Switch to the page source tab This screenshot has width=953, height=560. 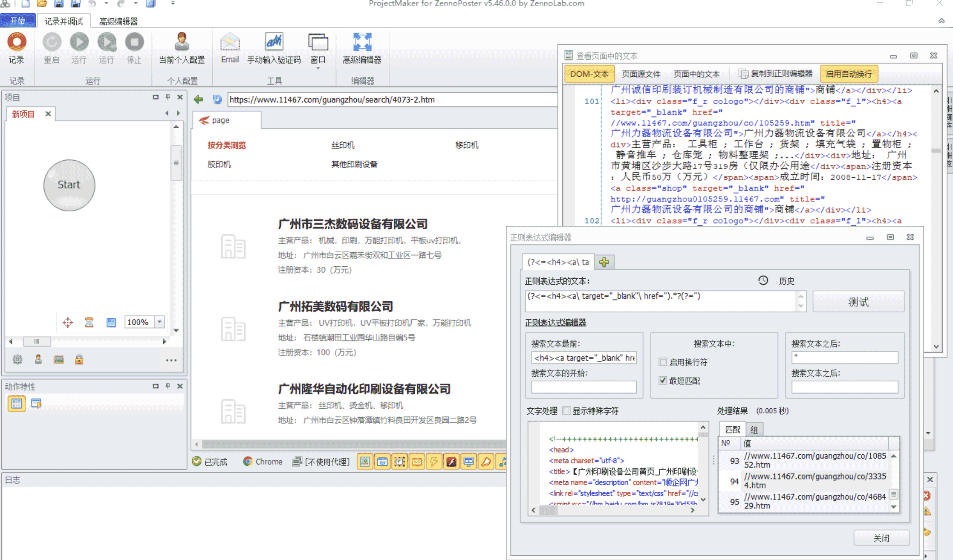641,74
